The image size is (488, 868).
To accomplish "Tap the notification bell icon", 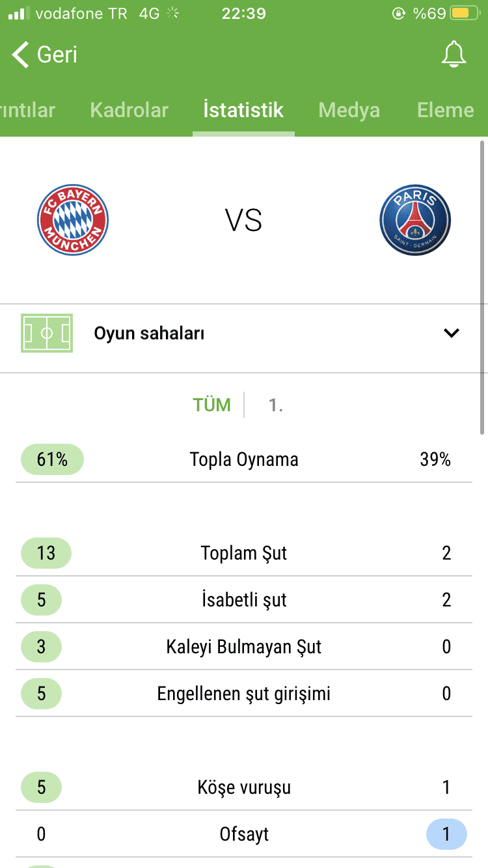I will pos(454,54).
